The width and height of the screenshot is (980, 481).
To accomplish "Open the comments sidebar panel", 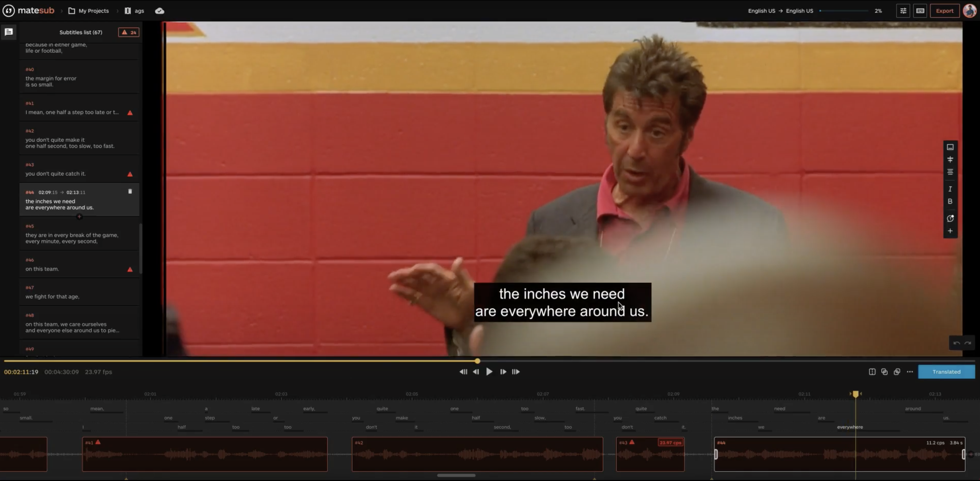I will [x=9, y=32].
